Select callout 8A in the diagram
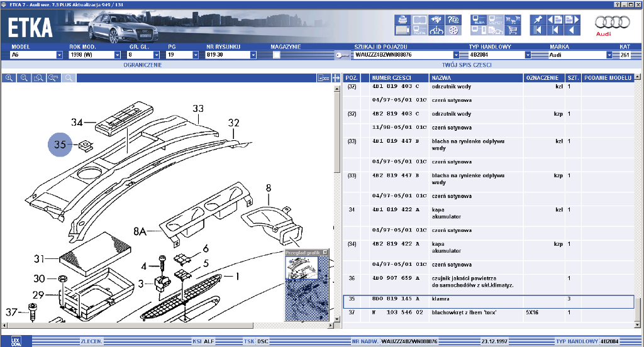This screenshot has height=347, width=644. tap(140, 231)
